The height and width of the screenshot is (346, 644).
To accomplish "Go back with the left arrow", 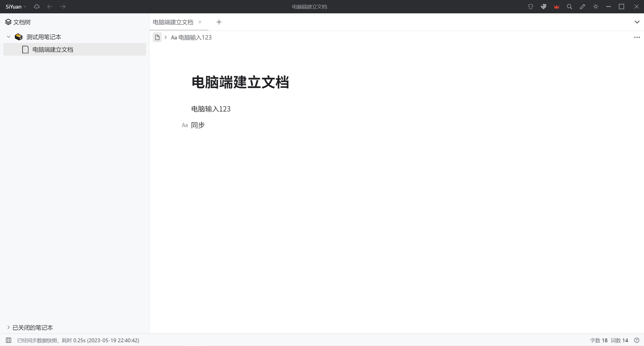I will 50,7.
